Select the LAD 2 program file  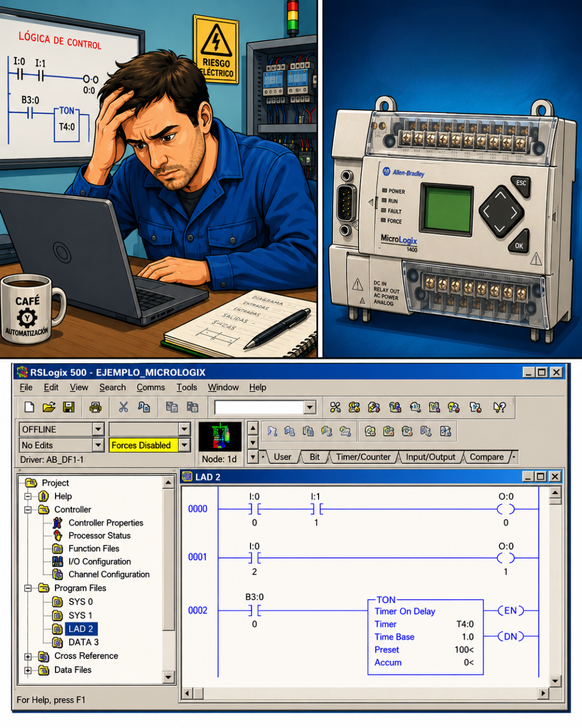pyautogui.click(x=81, y=629)
